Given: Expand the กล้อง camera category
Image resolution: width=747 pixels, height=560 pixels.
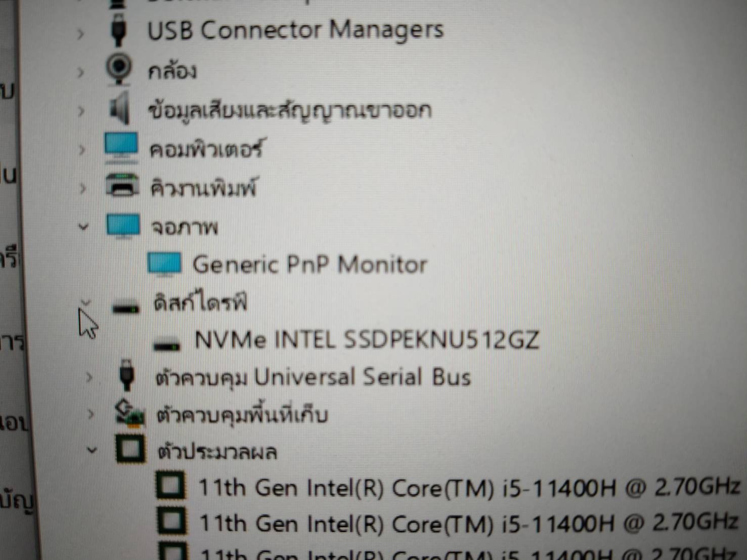Looking at the screenshot, I should point(81,72).
